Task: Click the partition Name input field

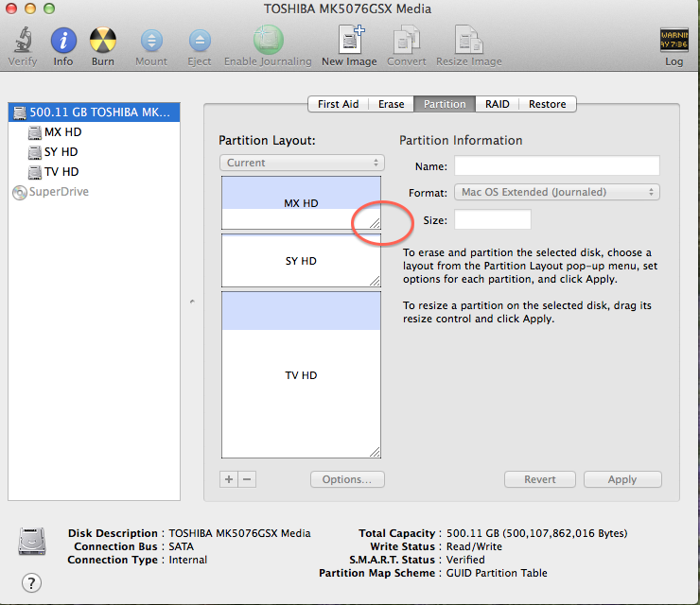Action: point(557,165)
